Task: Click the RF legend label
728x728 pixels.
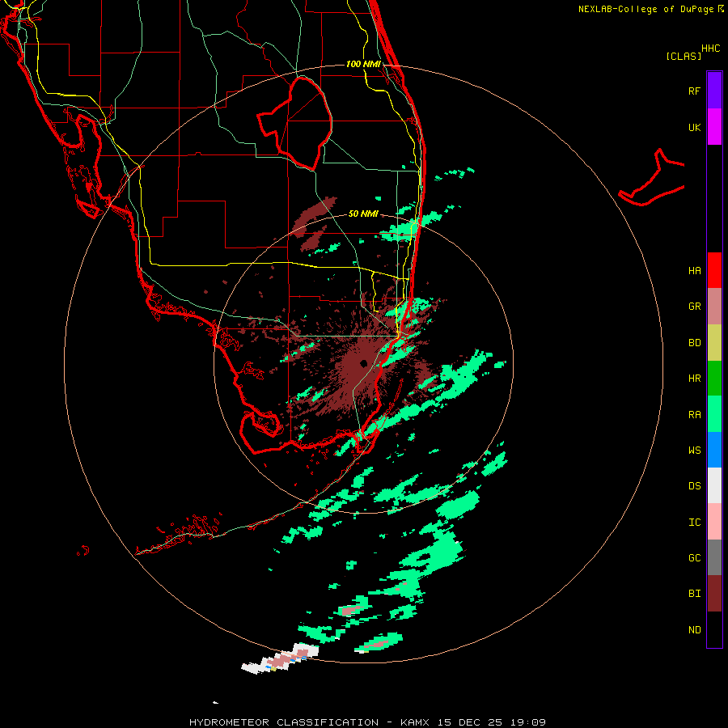Action: tap(694, 91)
